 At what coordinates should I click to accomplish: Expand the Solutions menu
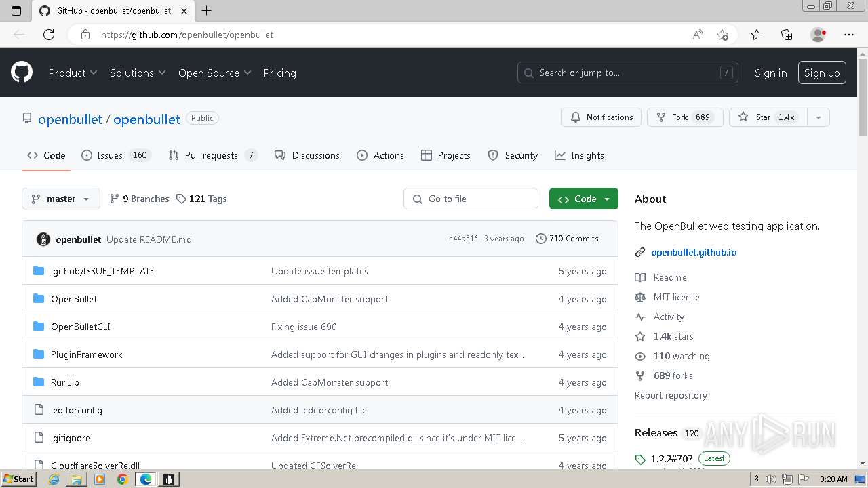point(138,73)
